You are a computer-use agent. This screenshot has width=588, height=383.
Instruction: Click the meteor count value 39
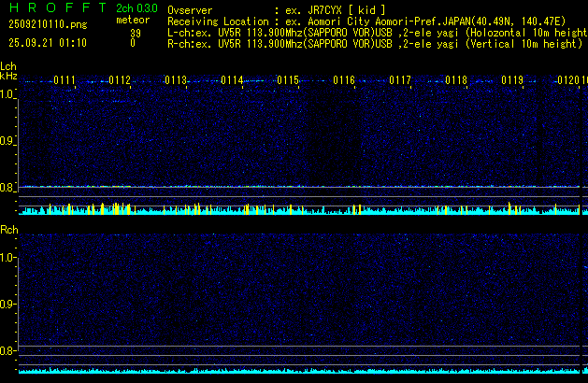135,32
